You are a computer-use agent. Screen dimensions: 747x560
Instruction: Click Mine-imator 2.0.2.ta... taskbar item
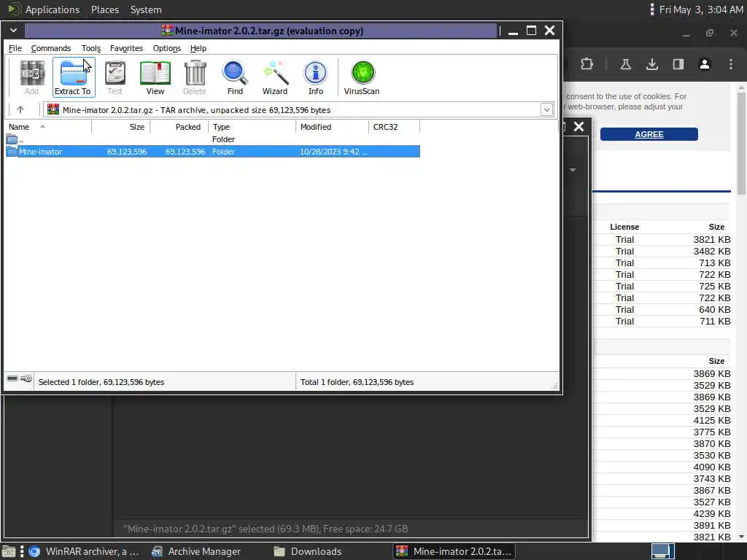point(454,551)
